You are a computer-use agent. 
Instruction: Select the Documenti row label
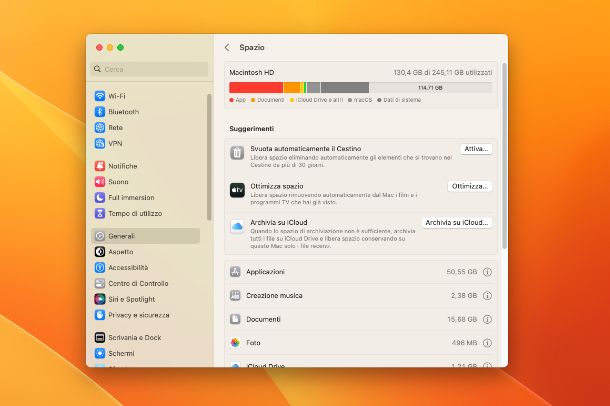pyautogui.click(x=263, y=319)
